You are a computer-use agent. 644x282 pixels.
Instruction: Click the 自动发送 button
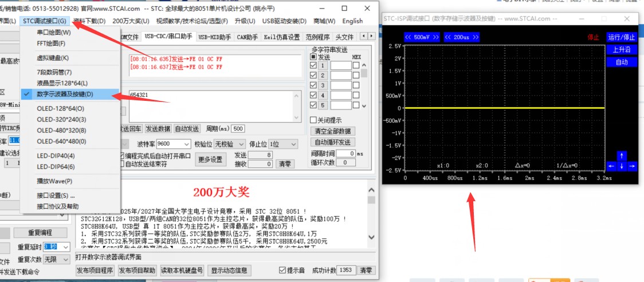[x=187, y=128]
